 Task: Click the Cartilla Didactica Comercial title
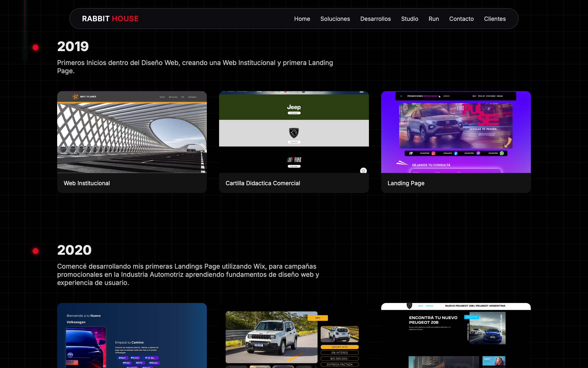[x=263, y=183]
